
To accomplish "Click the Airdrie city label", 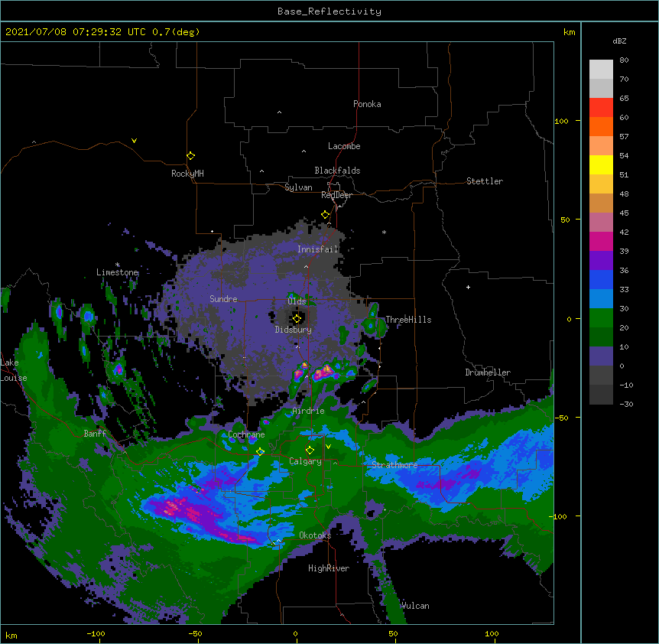I will (x=308, y=411).
